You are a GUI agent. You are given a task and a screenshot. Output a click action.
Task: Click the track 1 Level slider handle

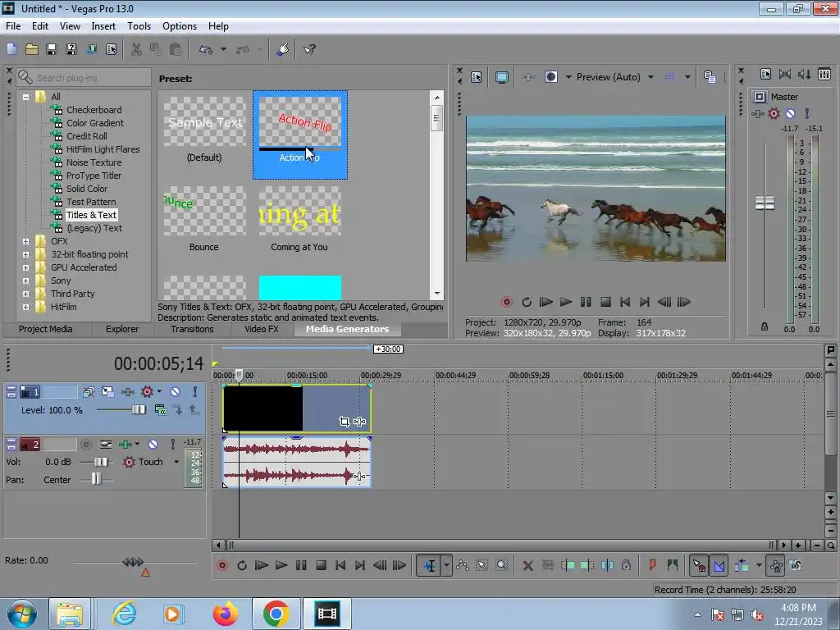(x=138, y=410)
